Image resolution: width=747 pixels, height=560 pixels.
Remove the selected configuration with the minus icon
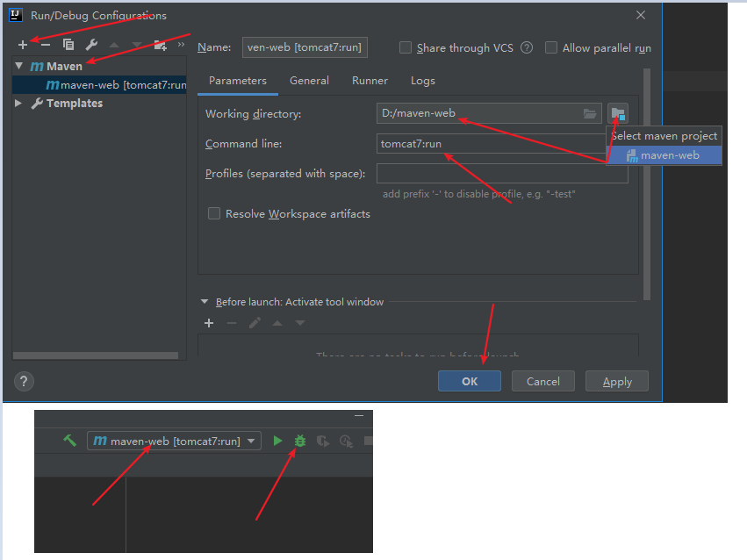[46, 45]
